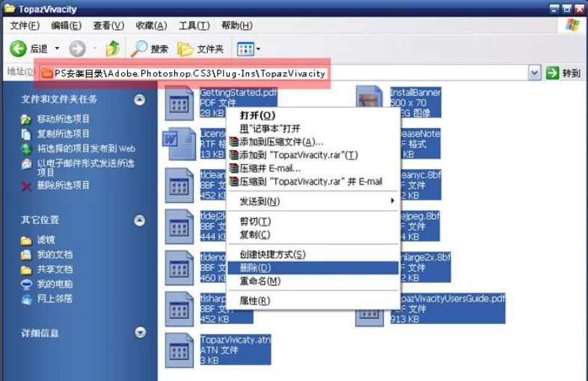The image size is (588, 381).
Task: Open the 文件(F) menu
Action: (x=25, y=25)
